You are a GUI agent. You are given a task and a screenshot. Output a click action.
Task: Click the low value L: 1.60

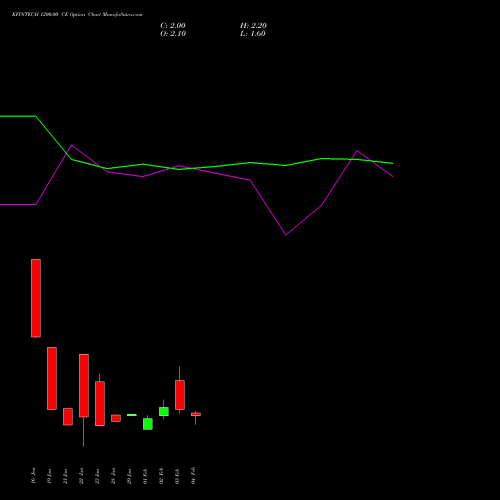253,34
